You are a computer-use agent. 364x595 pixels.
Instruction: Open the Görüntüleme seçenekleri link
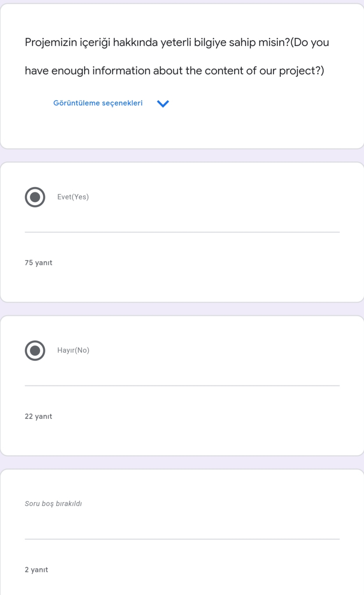point(98,103)
